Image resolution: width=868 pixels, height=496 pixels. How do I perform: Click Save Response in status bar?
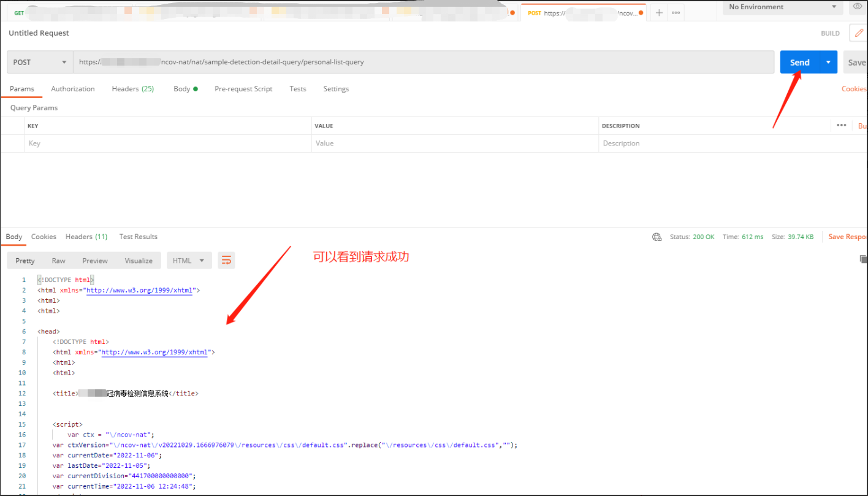pyautogui.click(x=848, y=237)
